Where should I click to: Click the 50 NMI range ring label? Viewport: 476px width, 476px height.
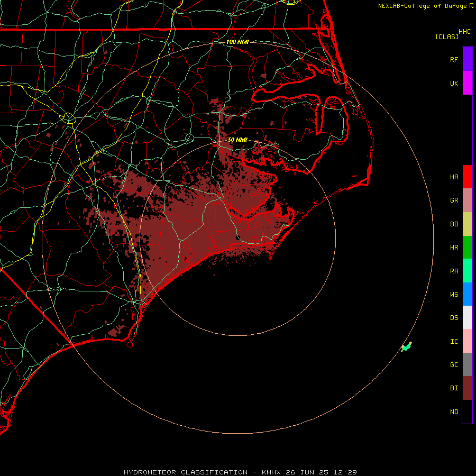(237, 140)
